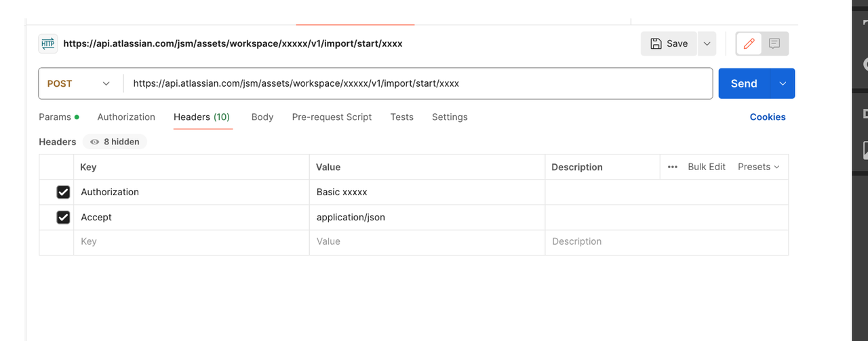Click the pencil edit mode icon
Screen dimensions: 868x341
[749, 43]
